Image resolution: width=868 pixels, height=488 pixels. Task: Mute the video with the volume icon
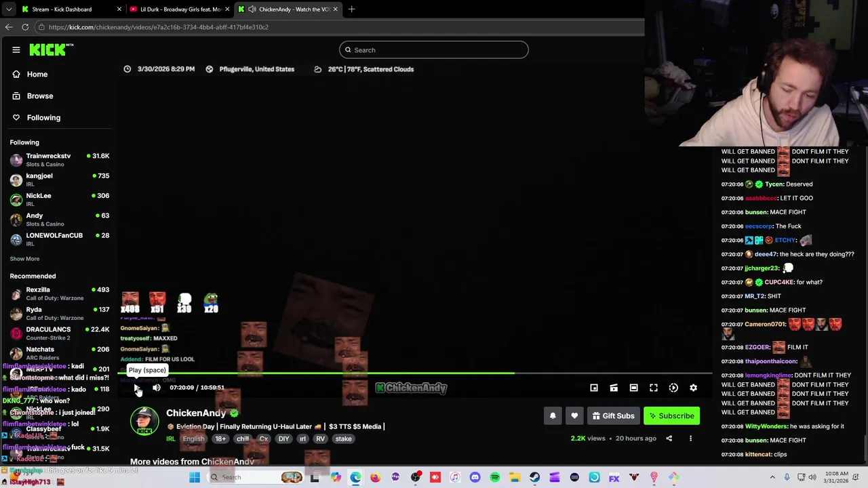pos(157,388)
